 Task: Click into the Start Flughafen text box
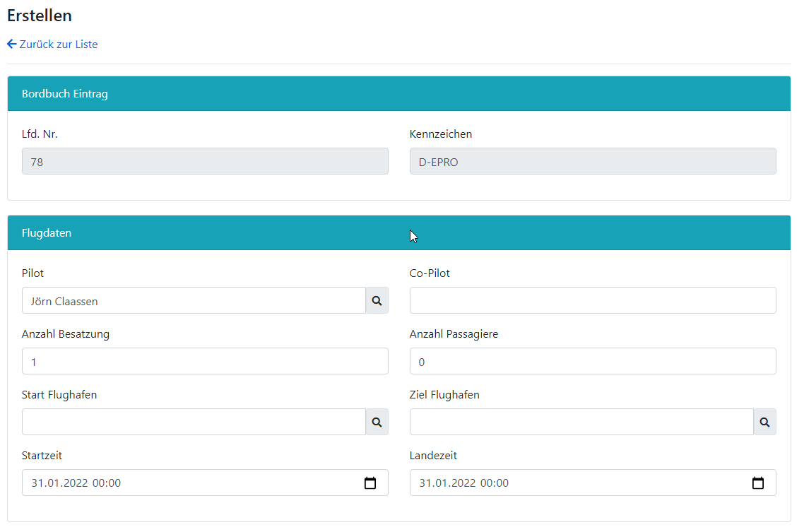click(194, 422)
